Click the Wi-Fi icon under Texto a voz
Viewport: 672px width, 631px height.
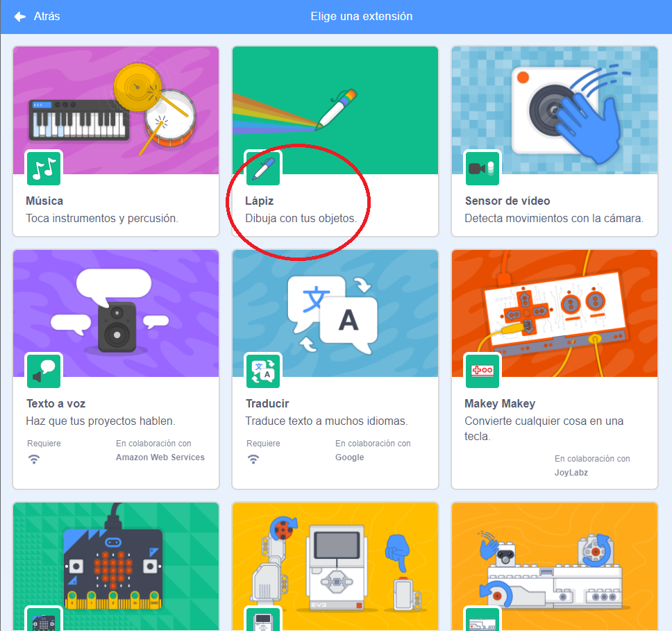[34, 459]
